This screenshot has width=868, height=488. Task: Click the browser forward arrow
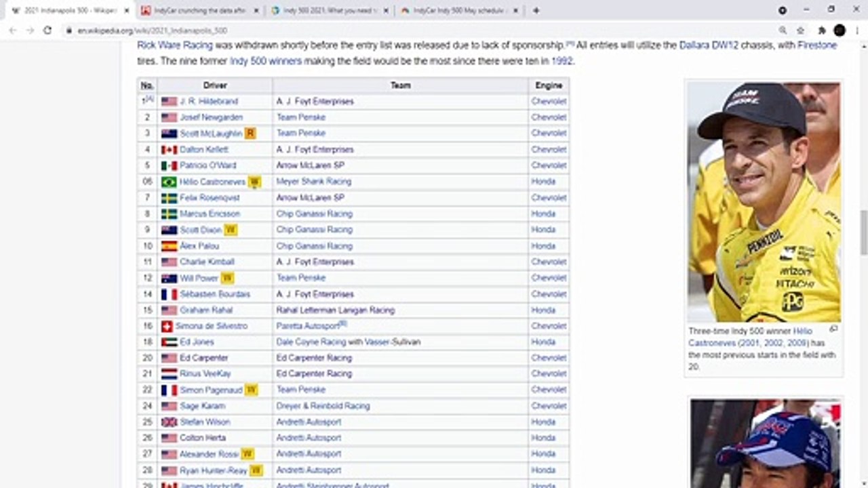[30, 30]
